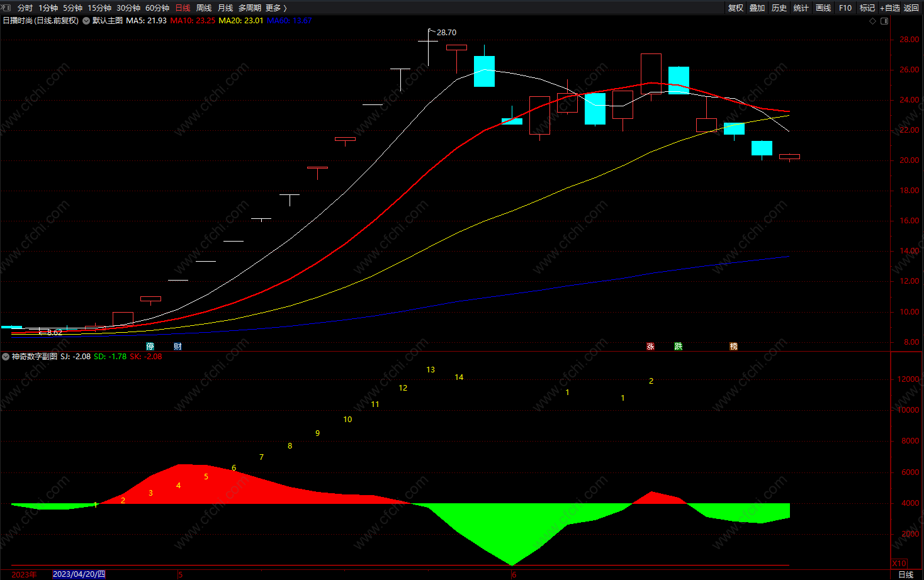Click the 跌 event marker icon
The image size is (924, 580).
678,347
